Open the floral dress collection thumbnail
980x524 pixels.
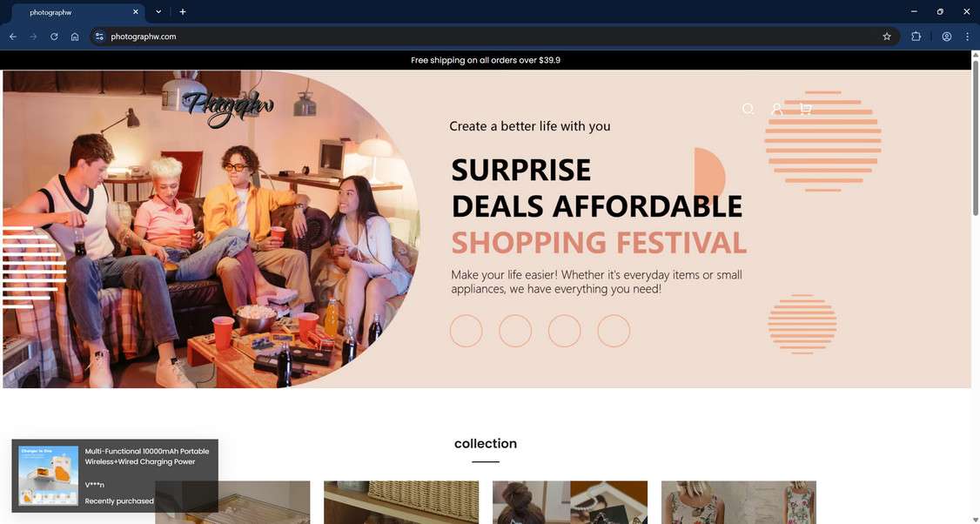[x=739, y=502]
